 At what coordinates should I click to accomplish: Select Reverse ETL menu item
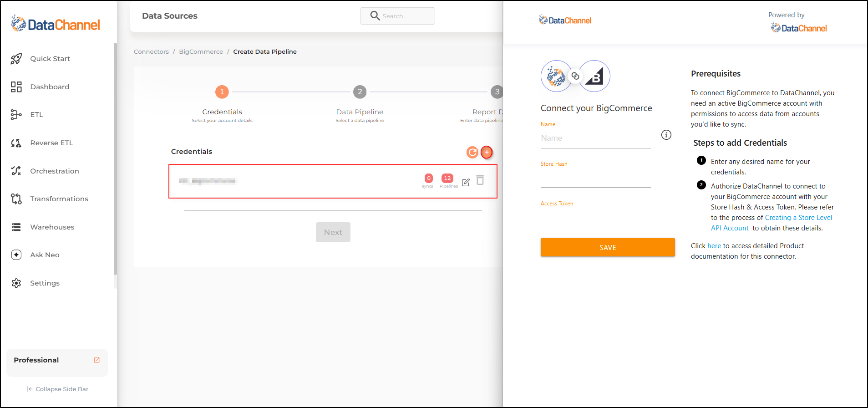51,143
